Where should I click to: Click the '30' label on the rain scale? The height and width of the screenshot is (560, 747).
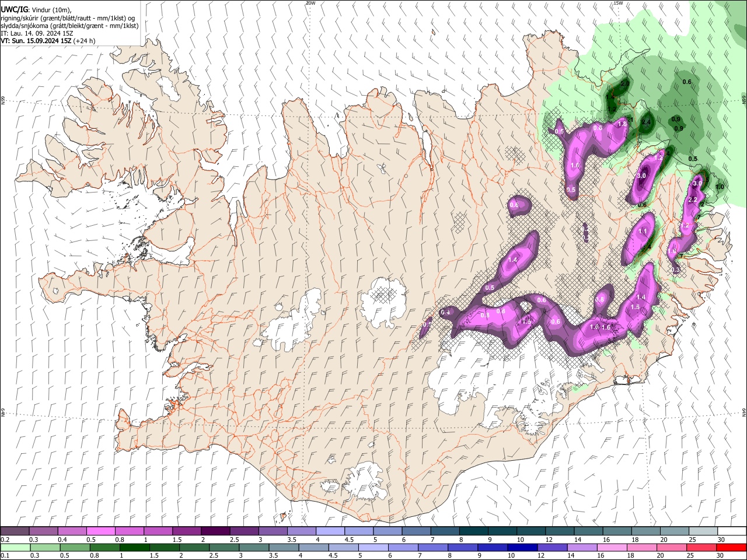point(721,556)
